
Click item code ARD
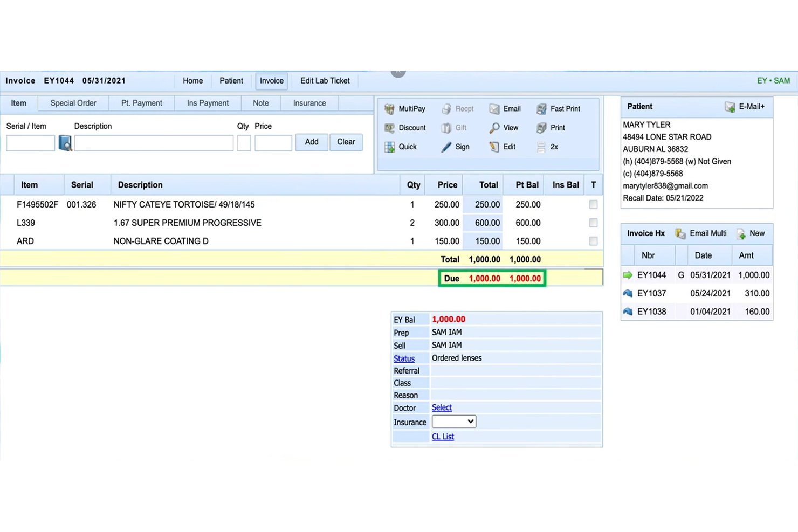(25, 241)
